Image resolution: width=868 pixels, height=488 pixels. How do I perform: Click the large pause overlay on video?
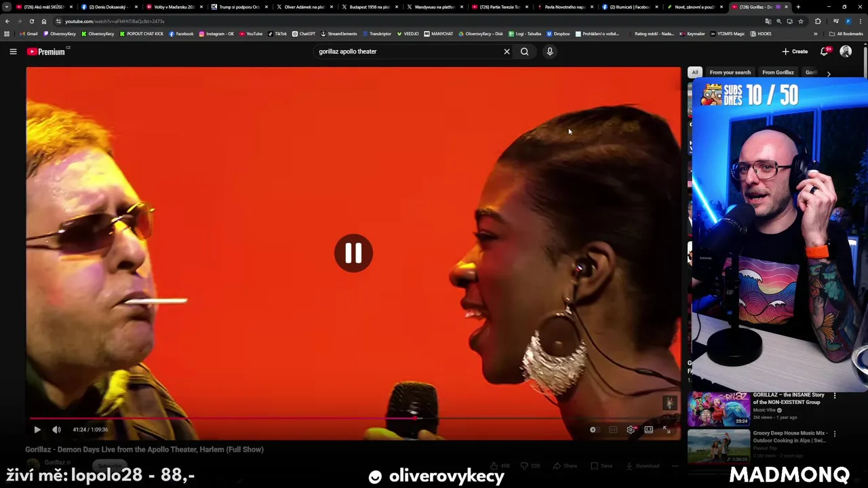[x=353, y=253]
